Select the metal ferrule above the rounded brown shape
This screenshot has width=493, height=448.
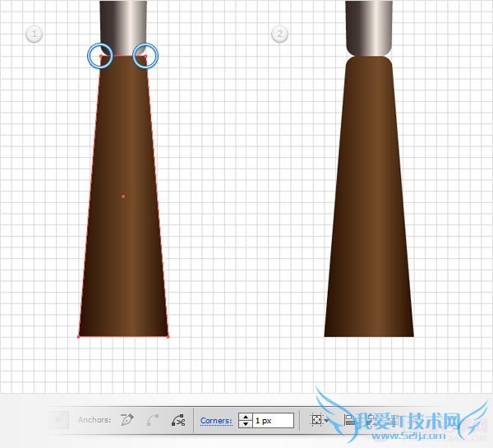pyautogui.click(x=369, y=28)
